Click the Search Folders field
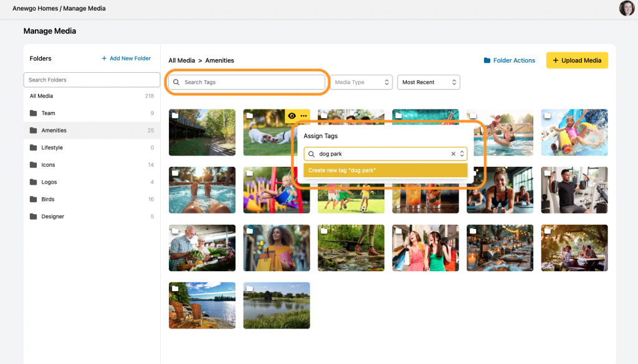638x364 pixels. click(x=92, y=80)
